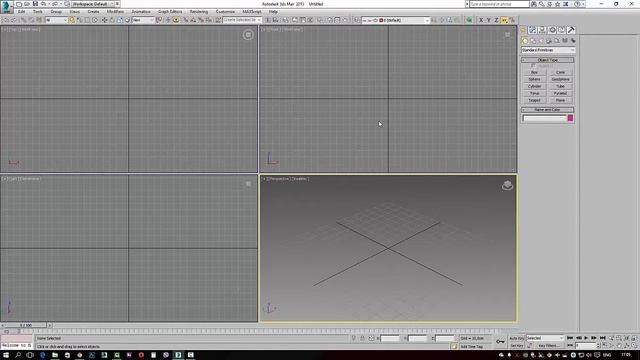Click the Set Keys large key icon
Screen dimensions: 640x360
(x=500, y=342)
